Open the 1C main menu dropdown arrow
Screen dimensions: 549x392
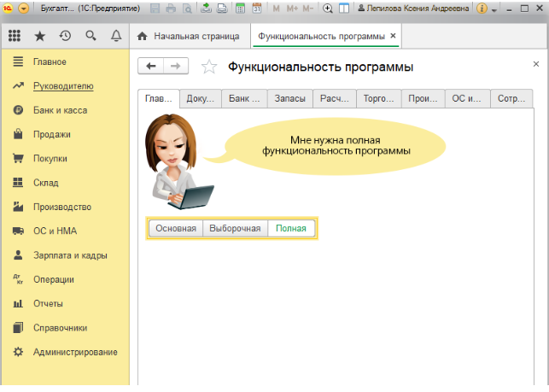(23, 8)
